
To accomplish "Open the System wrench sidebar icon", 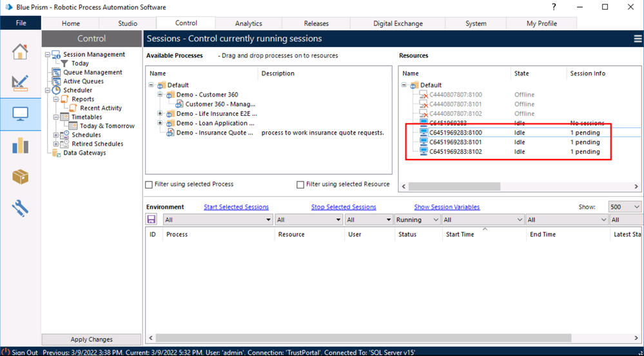I will click(20, 207).
